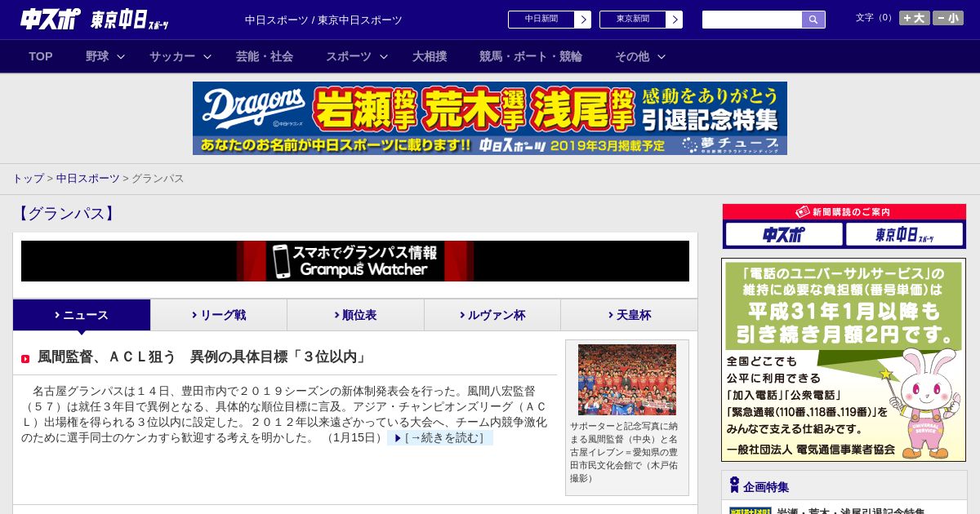This screenshot has height=514, width=980.
Task: Select the ニュース tab
Action: tap(82, 315)
